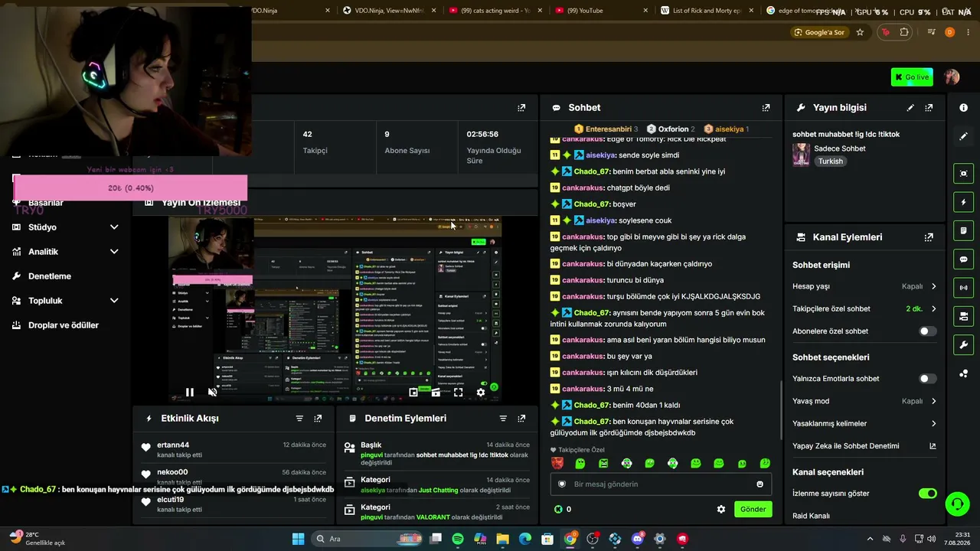The width and height of the screenshot is (980, 551).
Task: Open Yapay Zeka ile Sohbet Denetimi link
Action: (x=864, y=446)
